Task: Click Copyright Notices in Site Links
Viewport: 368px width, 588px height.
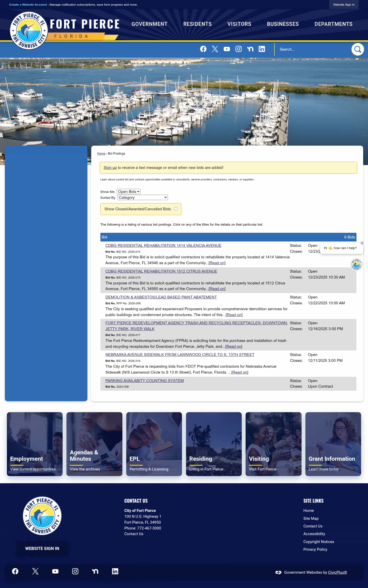Action: click(319, 541)
